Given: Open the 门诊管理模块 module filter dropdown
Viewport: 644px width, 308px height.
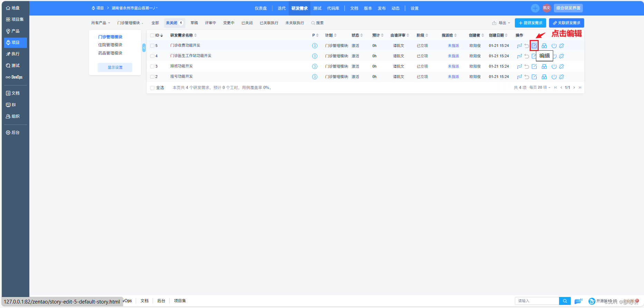Looking at the screenshot, I should tap(130, 23).
